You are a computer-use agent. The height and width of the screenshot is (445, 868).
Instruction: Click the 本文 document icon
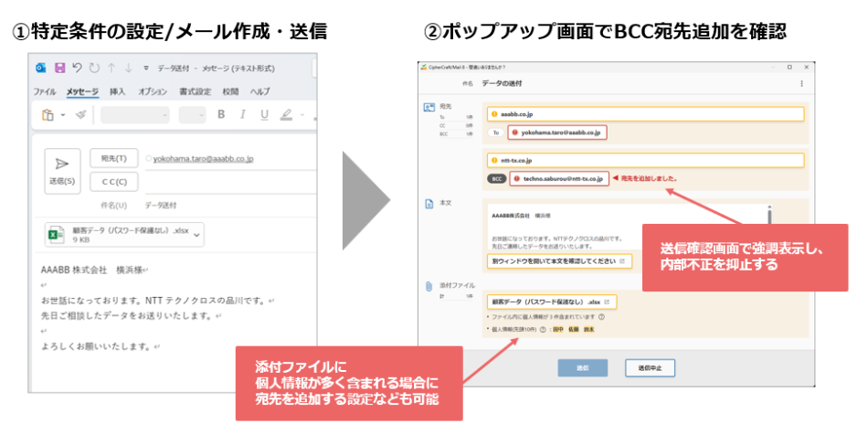[x=429, y=204]
